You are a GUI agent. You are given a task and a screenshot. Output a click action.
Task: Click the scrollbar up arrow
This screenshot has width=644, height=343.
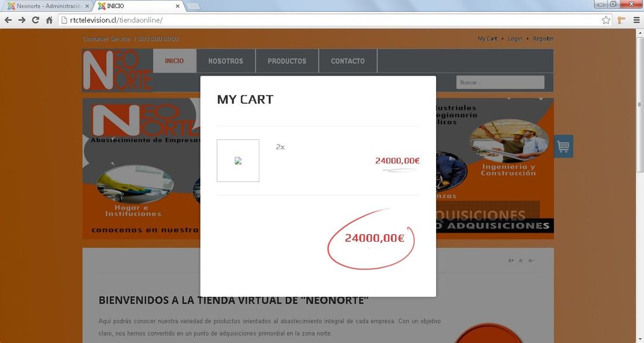[640, 33]
